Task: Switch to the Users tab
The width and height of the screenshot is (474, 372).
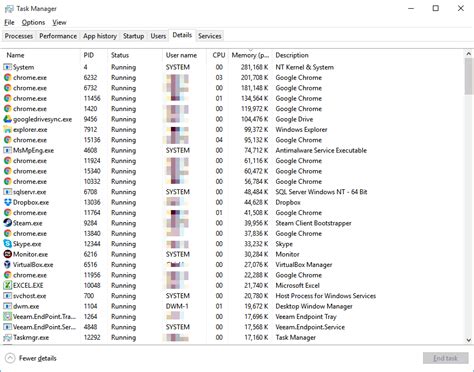Action: [158, 36]
